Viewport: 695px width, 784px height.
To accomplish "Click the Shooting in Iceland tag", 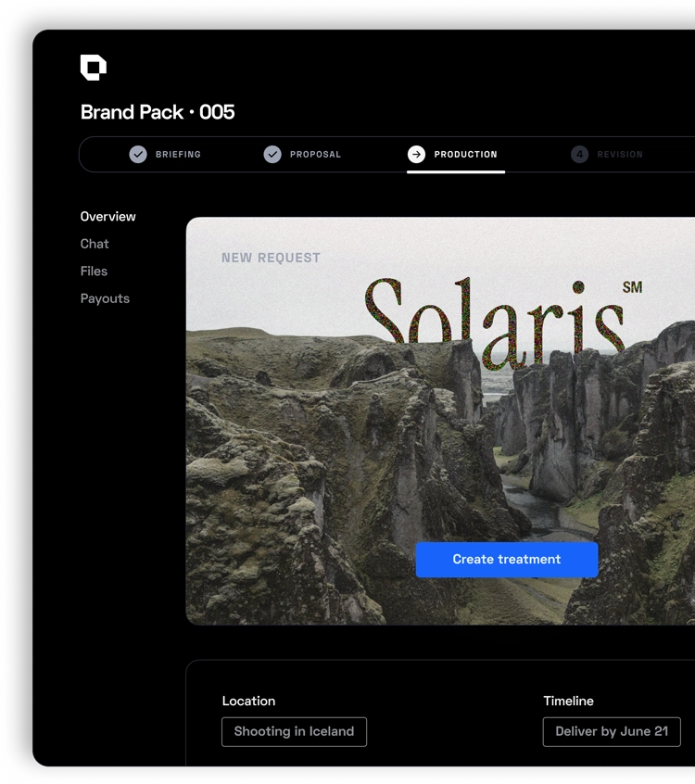I will 294,732.
